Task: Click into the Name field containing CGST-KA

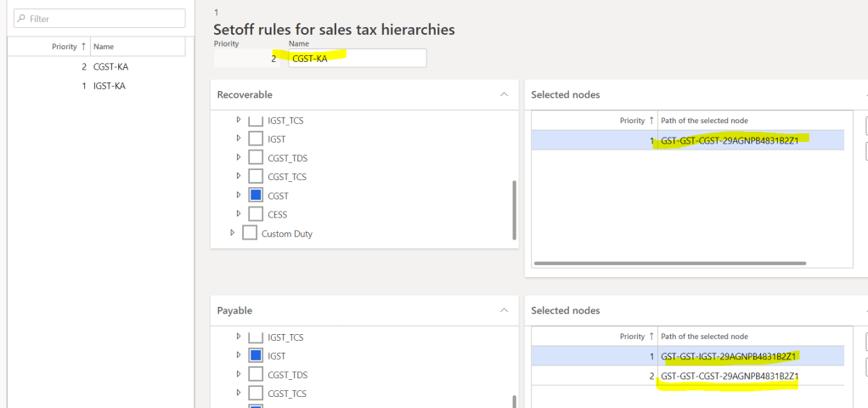Action: pyautogui.click(x=357, y=58)
